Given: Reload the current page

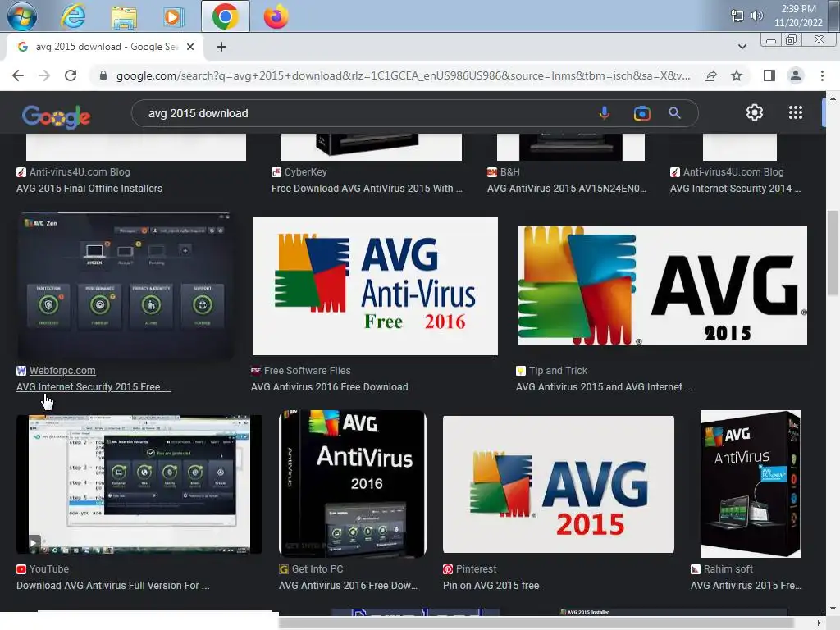Looking at the screenshot, I should click(x=71, y=75).
